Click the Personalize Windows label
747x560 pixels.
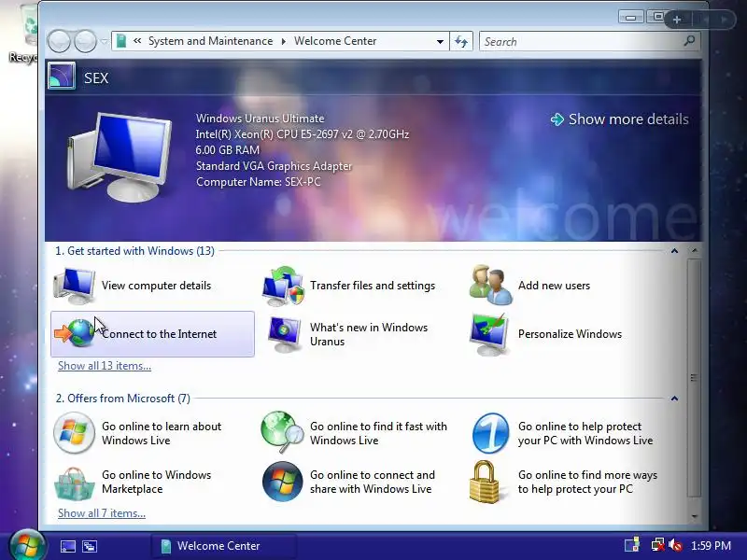(x=570, y=334)
